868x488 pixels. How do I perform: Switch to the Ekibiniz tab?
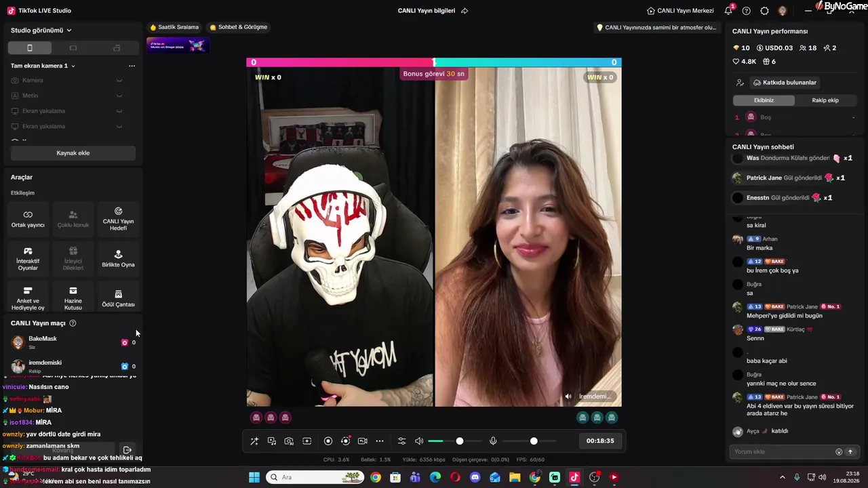coord(764,100)
